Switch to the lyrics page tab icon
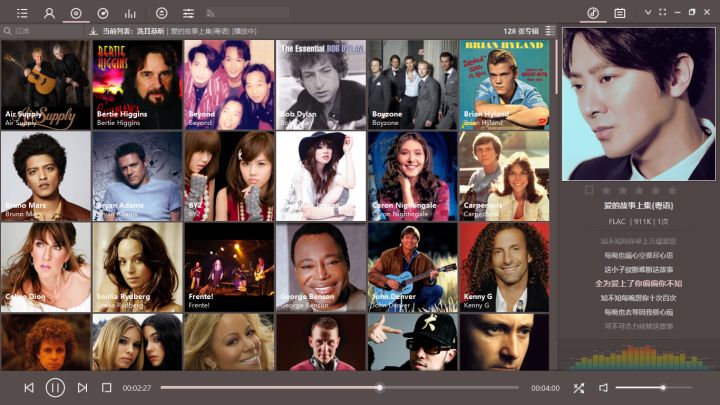720x405 pixels. (x=620, y=13)
